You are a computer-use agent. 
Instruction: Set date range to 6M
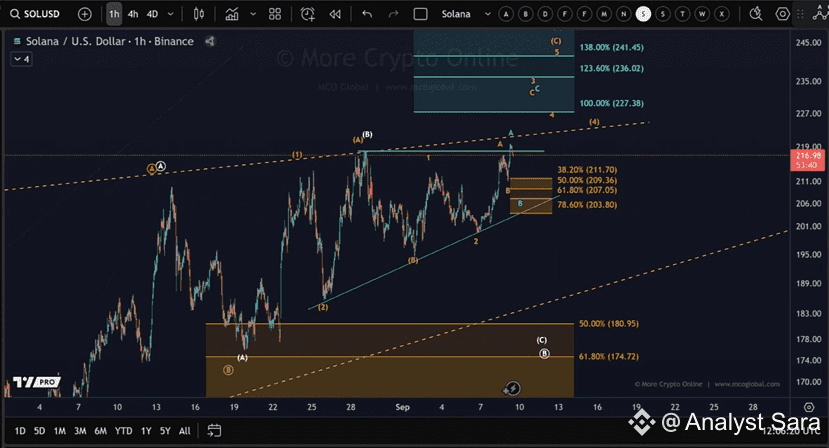click(100, 431)
